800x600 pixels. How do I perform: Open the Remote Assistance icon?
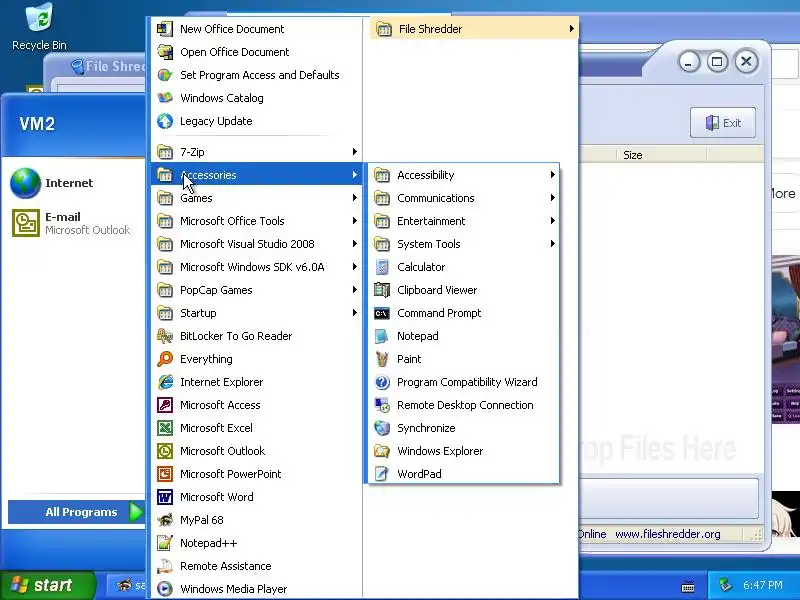tap(165, 566)
